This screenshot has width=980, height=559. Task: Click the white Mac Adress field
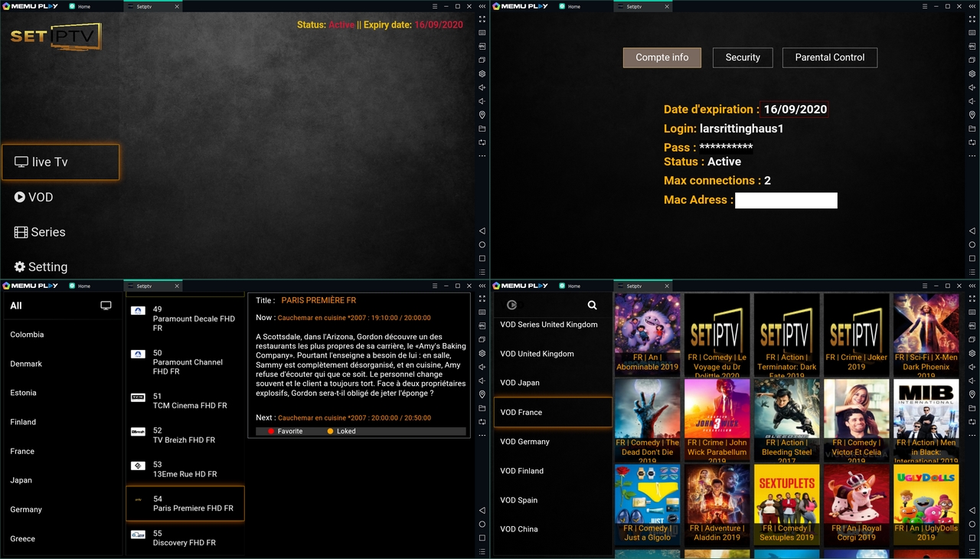786,201
